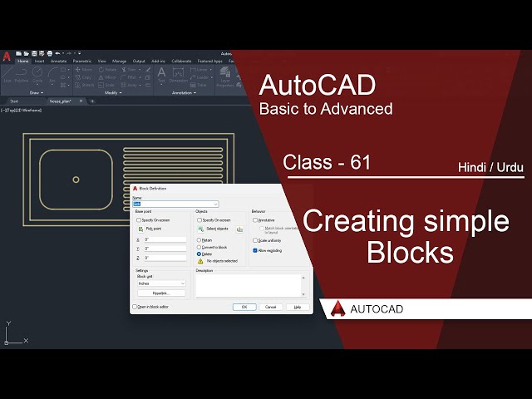Open the Array tool dropdown arrow
532x399 pixels.
[x=140, y=85]
